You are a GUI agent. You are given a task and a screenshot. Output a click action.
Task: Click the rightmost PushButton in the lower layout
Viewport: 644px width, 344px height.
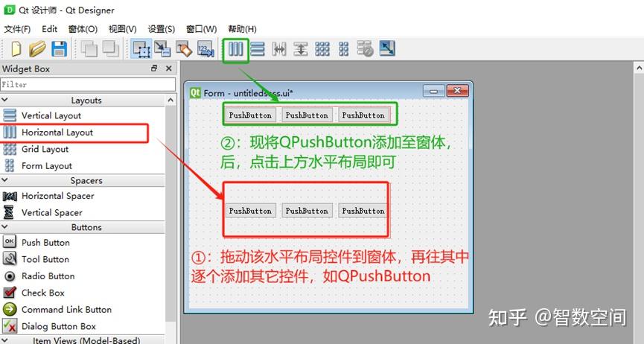pos(363,211)
